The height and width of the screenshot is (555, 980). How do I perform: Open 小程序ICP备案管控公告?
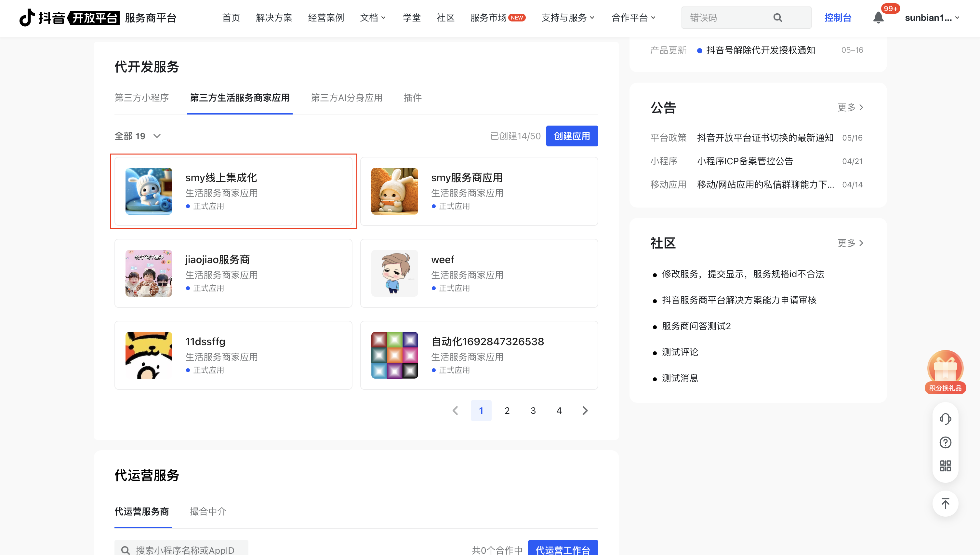click(x=745, y=161)
